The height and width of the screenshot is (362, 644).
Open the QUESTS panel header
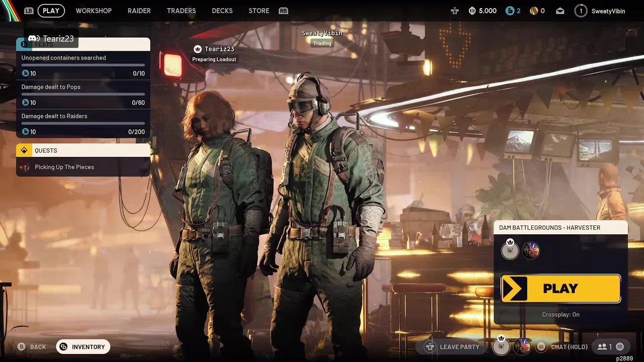click(x=83, y=150)
